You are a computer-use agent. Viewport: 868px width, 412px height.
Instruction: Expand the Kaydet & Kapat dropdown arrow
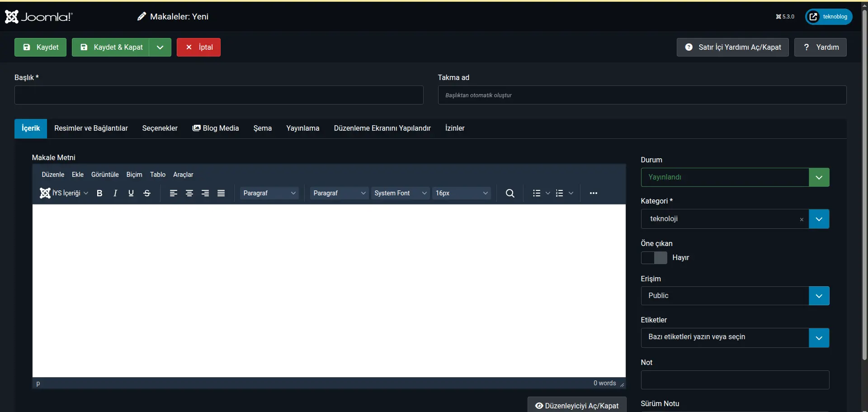(160, 47)
